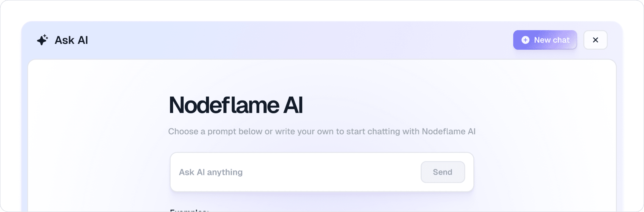Image resolution: width=644 pixels, height=212 pixels.
Task: Click 'Nodeflame AI' at the subtitle's end
Action: point(448,132)
